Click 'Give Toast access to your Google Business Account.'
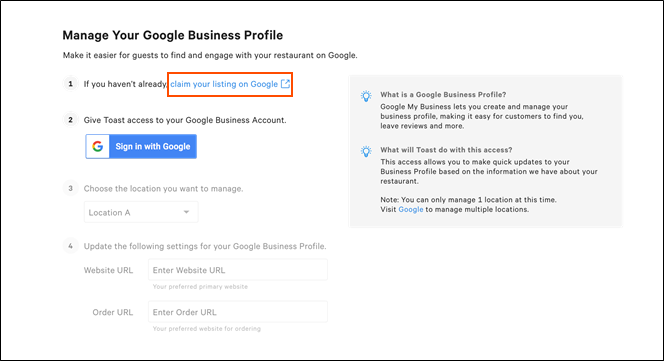Screen dimensions: 664x361 click(x=185, y=120)
